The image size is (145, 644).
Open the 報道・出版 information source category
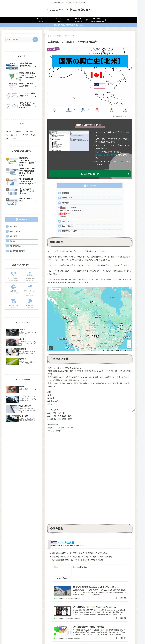pos(22,419)
